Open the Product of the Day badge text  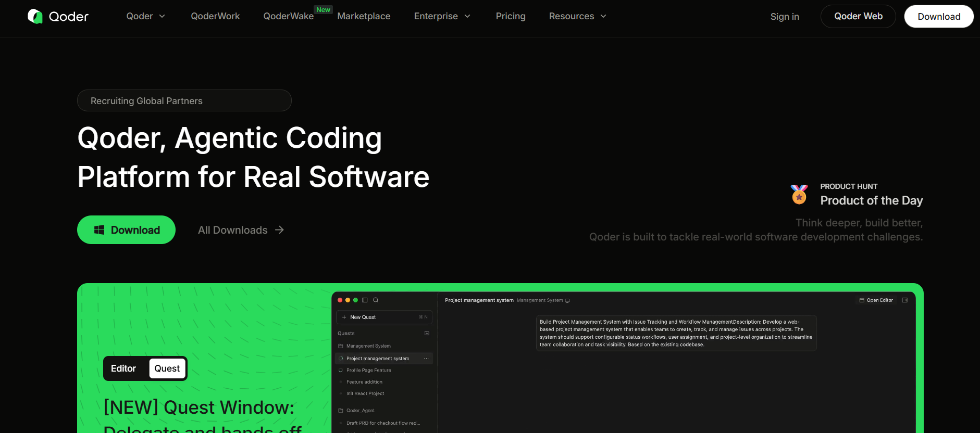[872, 200]
